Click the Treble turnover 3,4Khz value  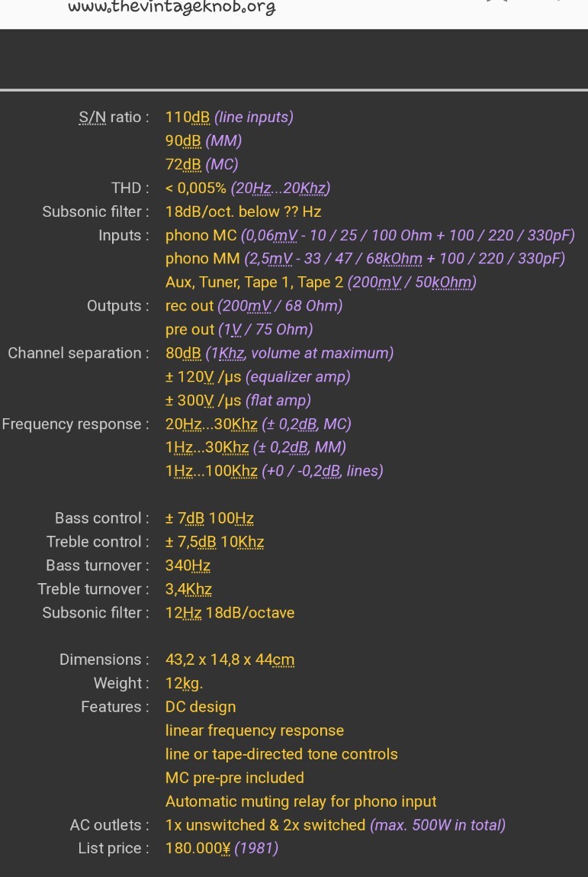(x=188, y=589)
